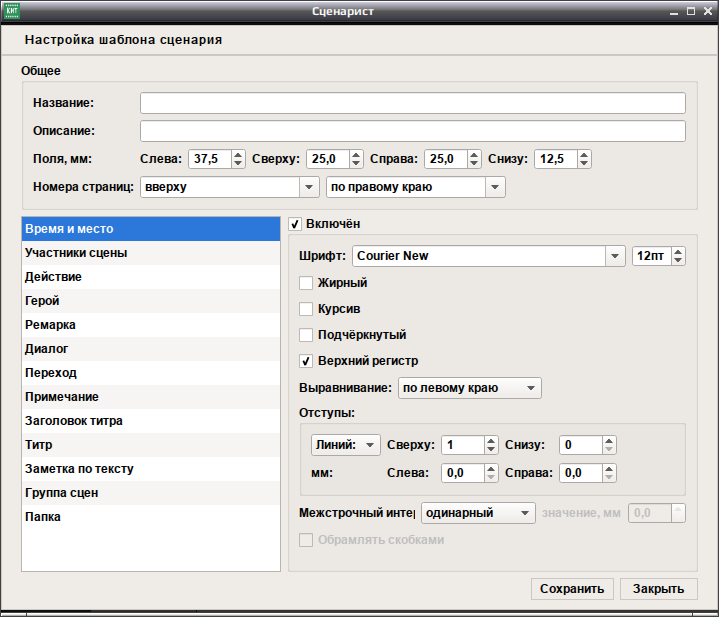
Task: Click the Закрыть button
Action: 658,589
